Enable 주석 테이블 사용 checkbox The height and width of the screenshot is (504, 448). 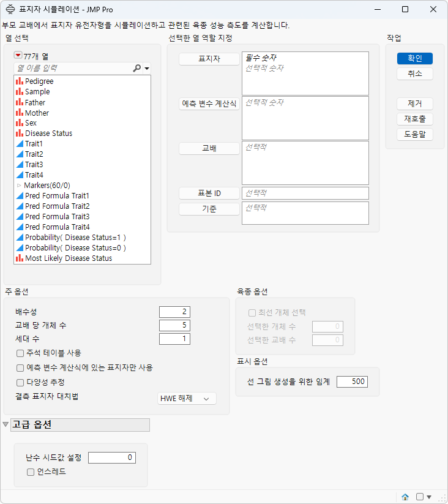20,353
